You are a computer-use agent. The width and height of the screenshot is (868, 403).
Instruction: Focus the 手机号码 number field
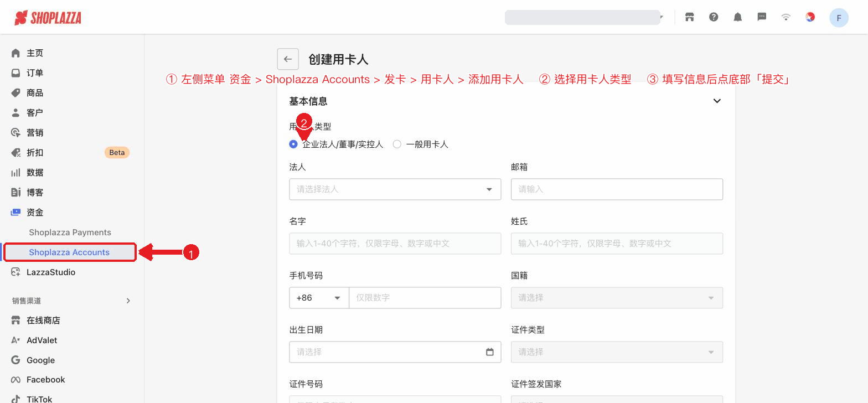(425, 298)
